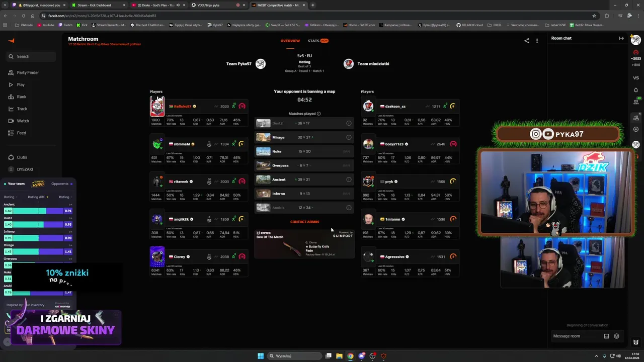Click Ancient rating bar
The height and width of the screenshot is (362, 644).
tap(38, 211)
